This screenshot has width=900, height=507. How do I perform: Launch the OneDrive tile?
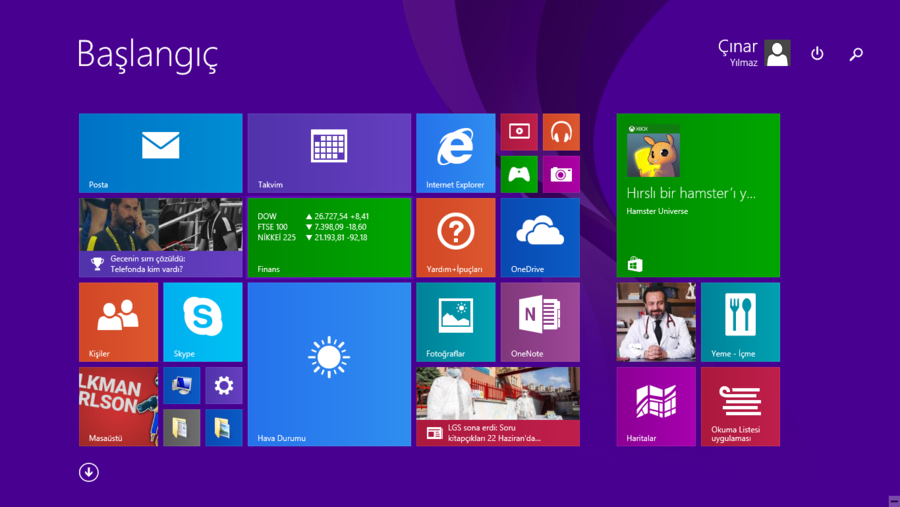tap(540, 237)
